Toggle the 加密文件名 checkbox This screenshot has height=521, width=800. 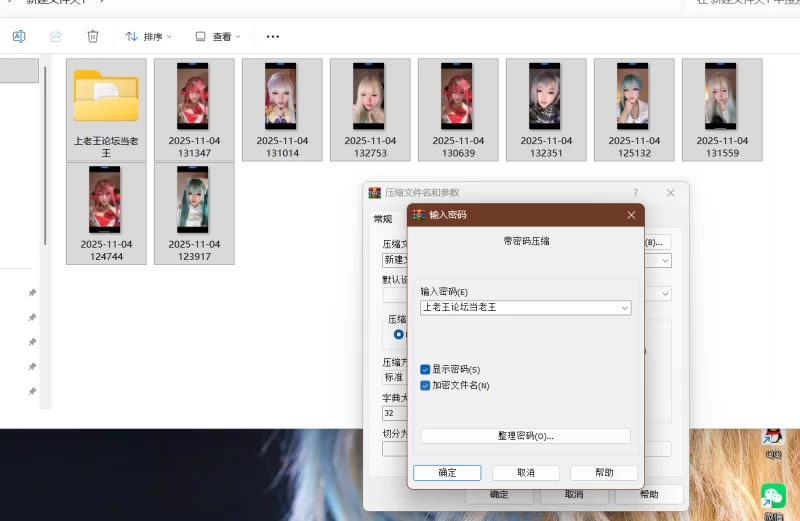(x=425, y=385)
